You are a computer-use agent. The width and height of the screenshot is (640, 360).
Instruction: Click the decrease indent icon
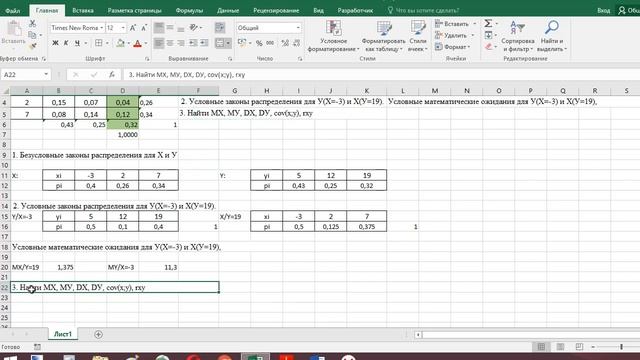tap(193, 43)
